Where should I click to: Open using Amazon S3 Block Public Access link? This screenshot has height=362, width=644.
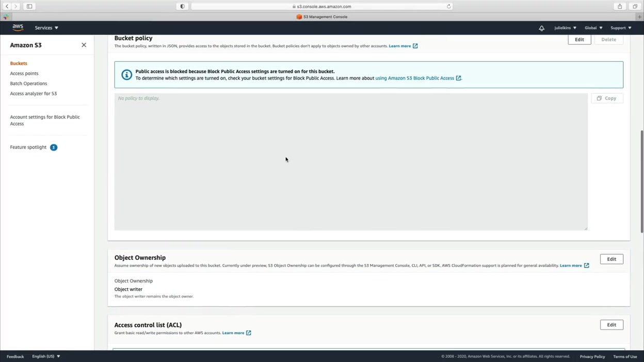pyautogui.click(x=418, y=78)
